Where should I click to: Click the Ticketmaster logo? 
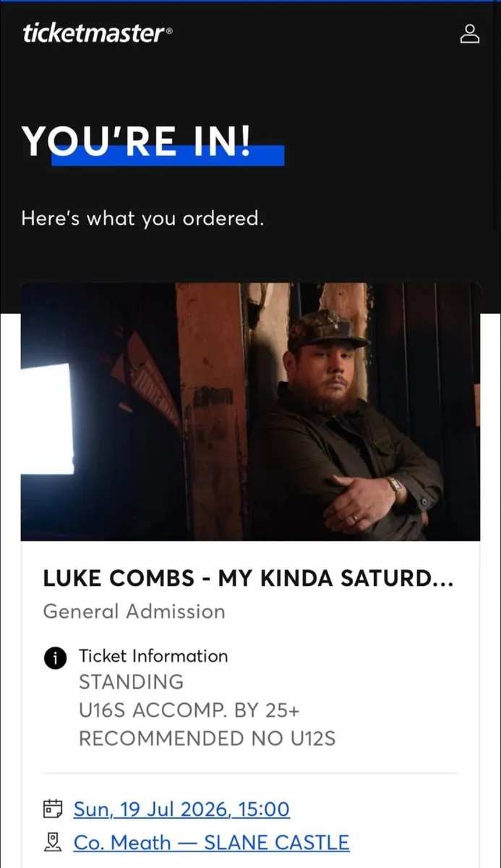(94, 33)
